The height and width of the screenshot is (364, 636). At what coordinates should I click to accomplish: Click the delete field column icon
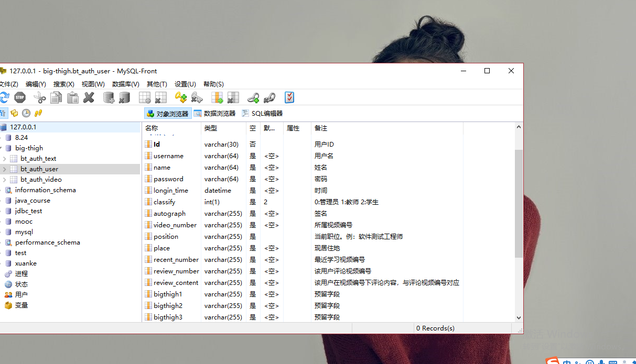pos(233,97)
